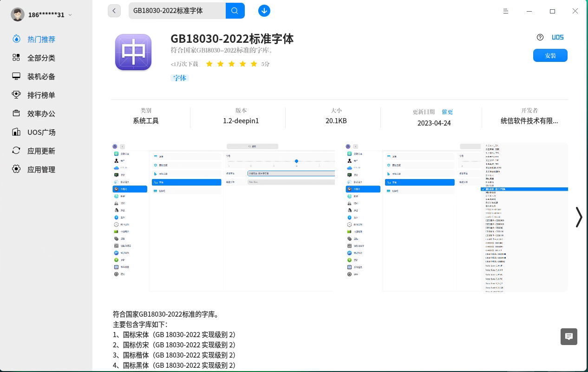Click description line 4、国标黑体
Image resolution: width=588 pixels, height=372 pixels.
(174, 365)
